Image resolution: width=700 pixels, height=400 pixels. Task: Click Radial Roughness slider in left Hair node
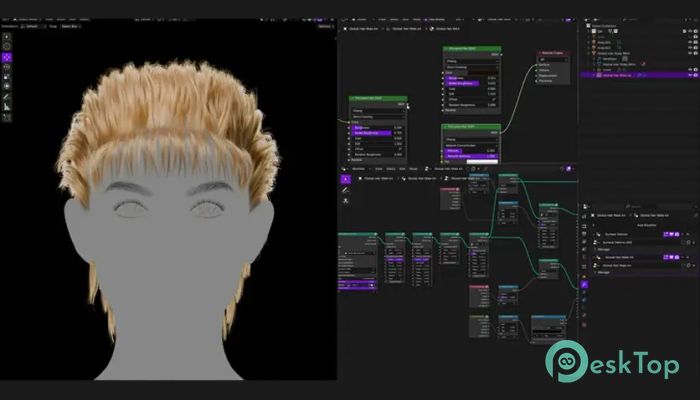pos(378,133)
